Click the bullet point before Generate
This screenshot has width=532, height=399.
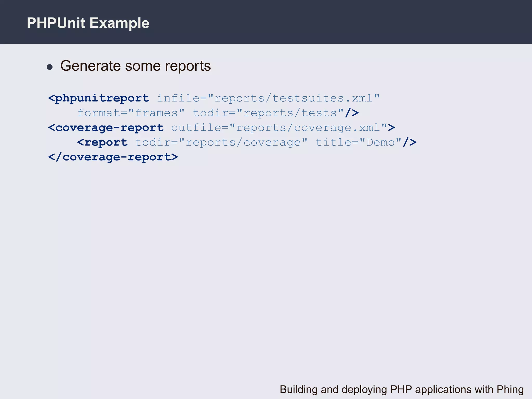click(50, 67)
